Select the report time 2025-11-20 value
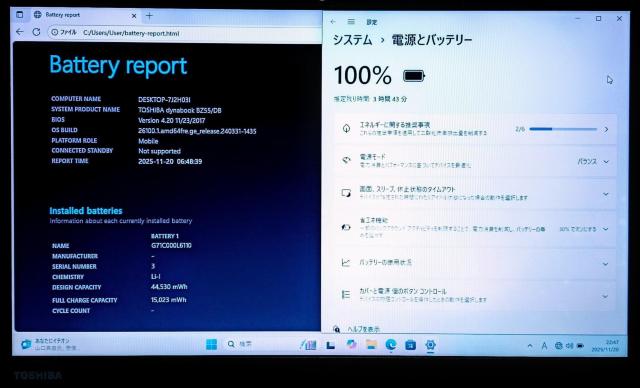This screenshot has height=388, width=640. pyautogui.click(x=170, y=162)
